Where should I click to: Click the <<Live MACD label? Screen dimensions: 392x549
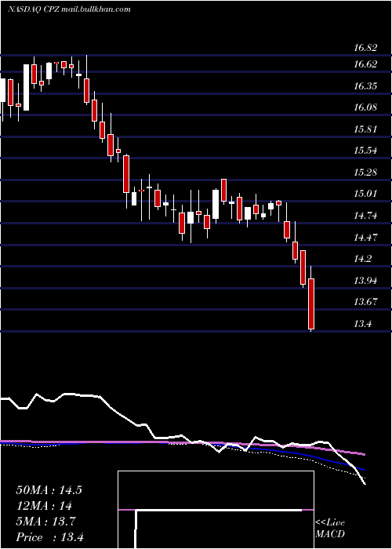coord(330,529)
